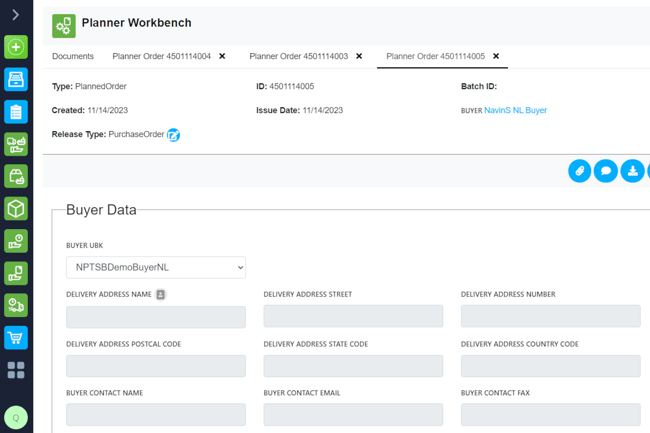Open the round user avatar at sidebar bottom
This screenshot has height=433, width=650.
pyautogui.click(x=16, y=418)
